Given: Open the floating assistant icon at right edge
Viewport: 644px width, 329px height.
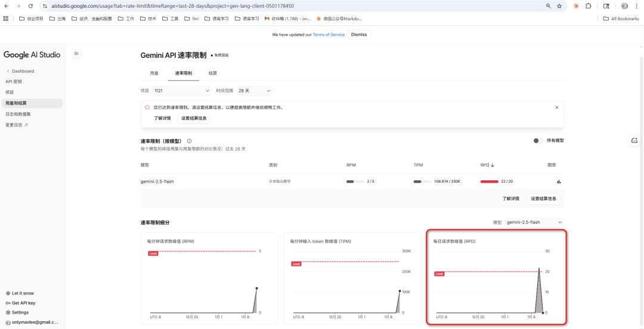Looking at the screenshot, I should [x=634, y=141].
